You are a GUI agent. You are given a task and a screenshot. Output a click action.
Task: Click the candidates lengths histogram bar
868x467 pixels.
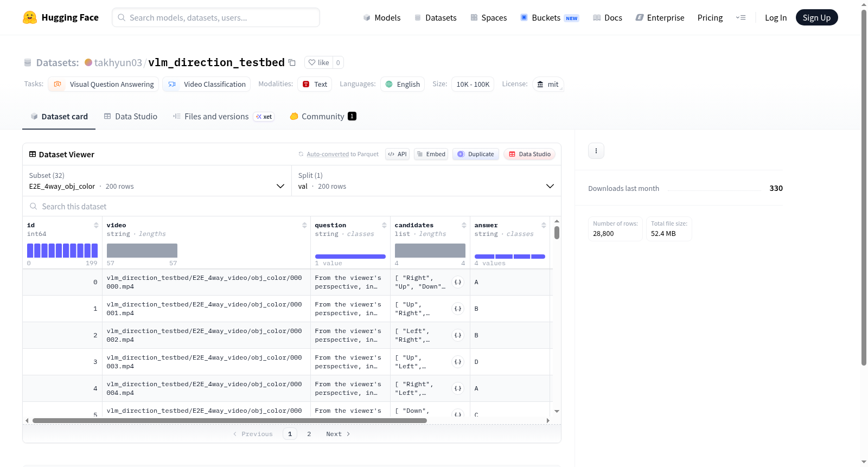tap(430, 251)
